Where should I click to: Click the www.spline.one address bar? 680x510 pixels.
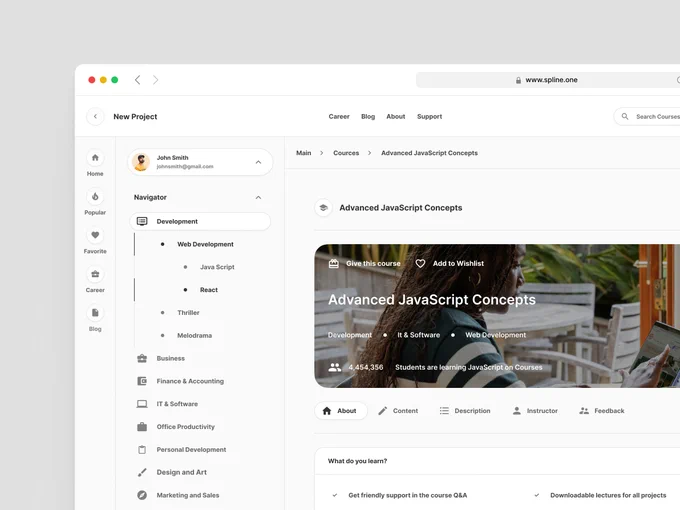click(x=548, y=80)
